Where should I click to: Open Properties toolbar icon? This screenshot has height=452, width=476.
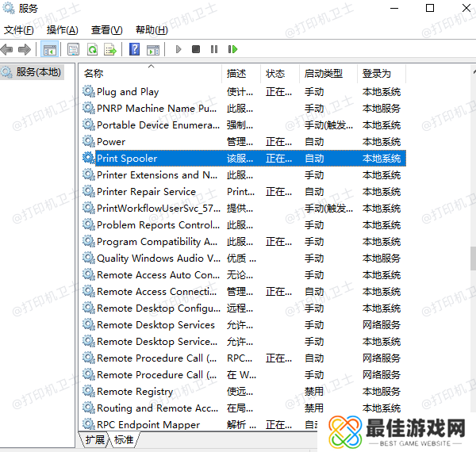click(73, 49)
